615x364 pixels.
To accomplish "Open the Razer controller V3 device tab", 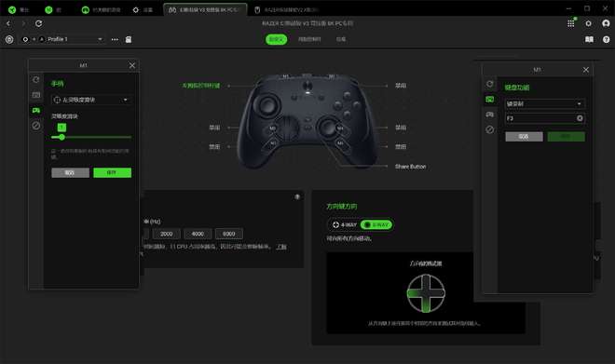I will coord(205,10).
